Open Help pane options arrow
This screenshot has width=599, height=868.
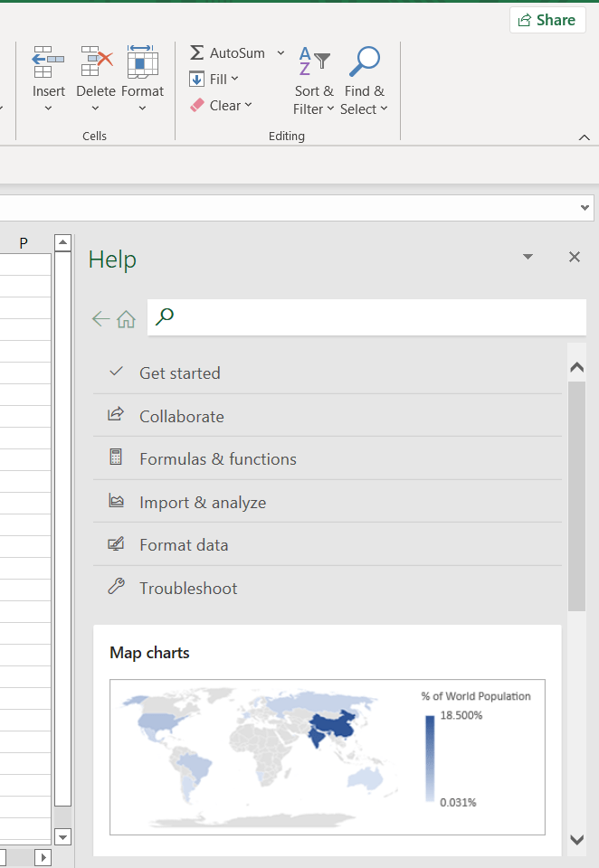[x=528, y=258]
